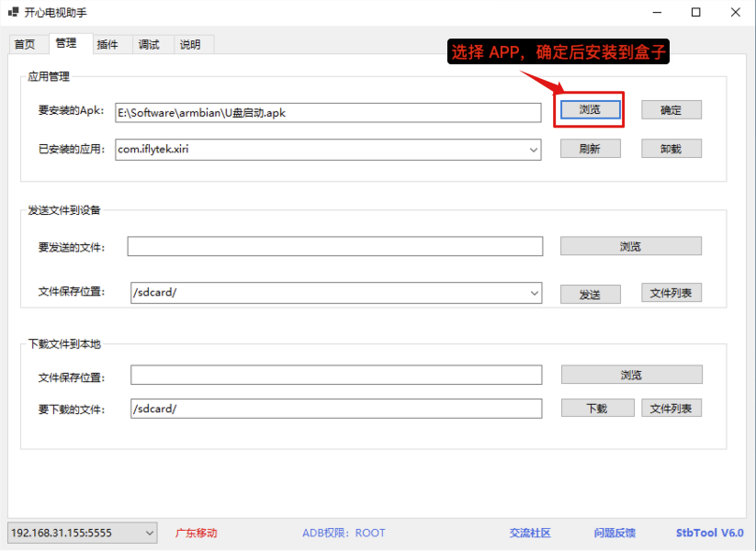Image resolution: width=756 pixels, height=551 pixels.
Task: Open 文件列表 in the send-file section
Action: (x=671, y=294)
